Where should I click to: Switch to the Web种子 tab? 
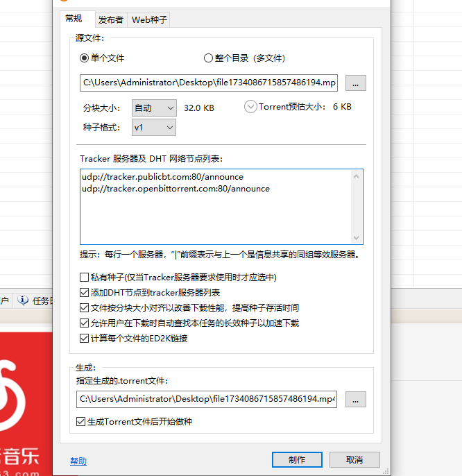point(149,20)
